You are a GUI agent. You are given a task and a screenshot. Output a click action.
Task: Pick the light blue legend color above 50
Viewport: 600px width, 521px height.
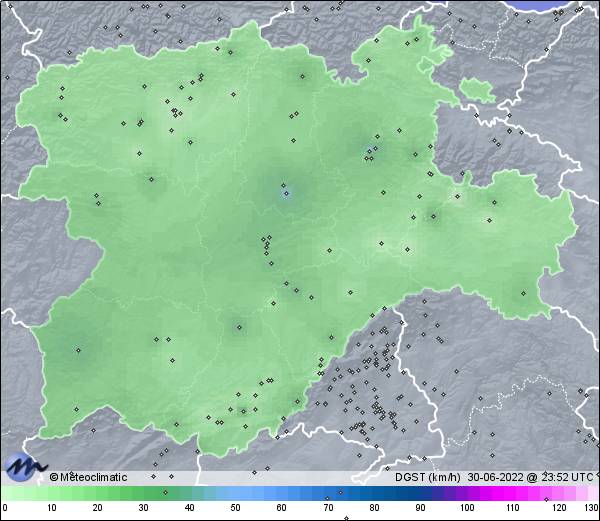tap(235, 494)
